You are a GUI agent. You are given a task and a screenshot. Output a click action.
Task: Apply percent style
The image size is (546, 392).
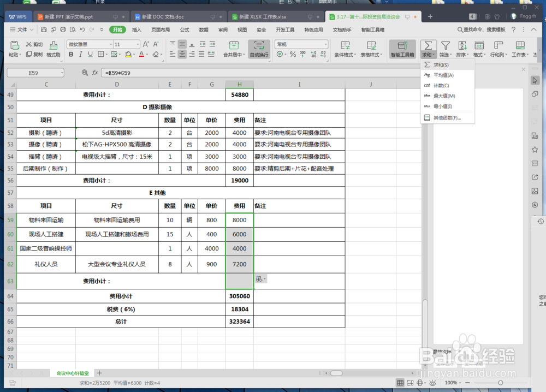coord(293,54)
